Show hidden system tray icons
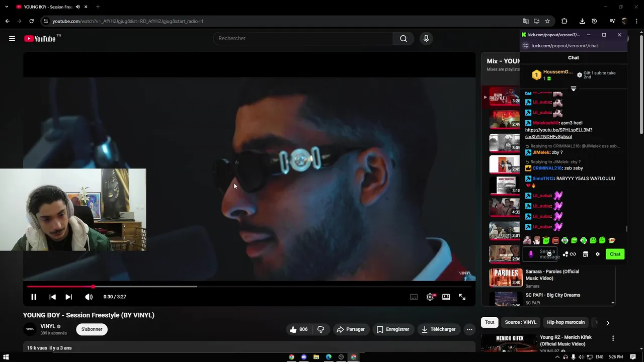This screenshot has height=362, width=644. tap(557, 357)
